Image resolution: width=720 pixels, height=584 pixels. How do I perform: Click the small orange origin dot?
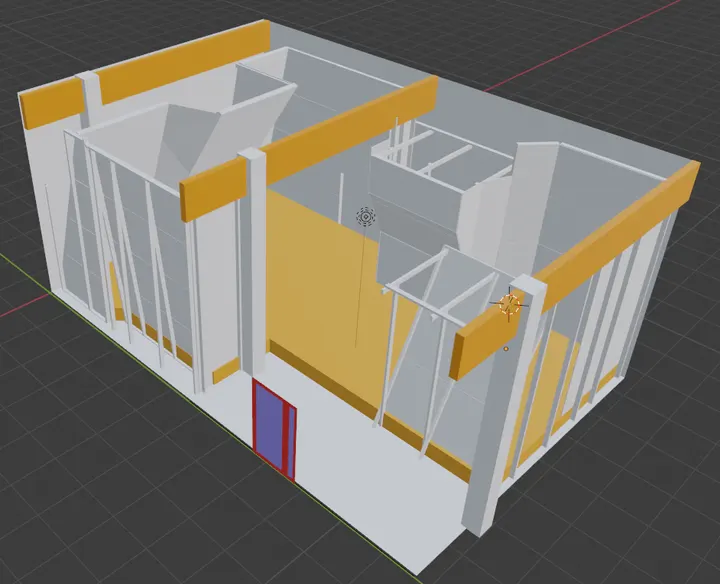click(x=506, y=349)
